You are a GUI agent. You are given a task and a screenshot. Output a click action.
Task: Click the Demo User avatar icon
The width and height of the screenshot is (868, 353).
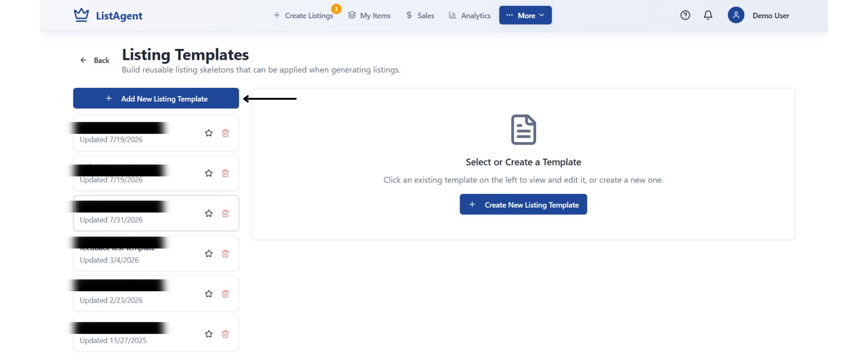[x=736, y=15]
